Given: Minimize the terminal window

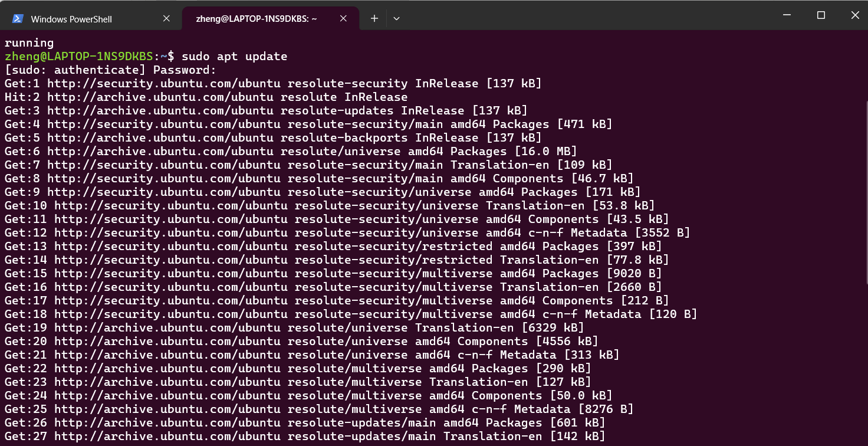Looking at the screenshot, I should coord(787,15).
